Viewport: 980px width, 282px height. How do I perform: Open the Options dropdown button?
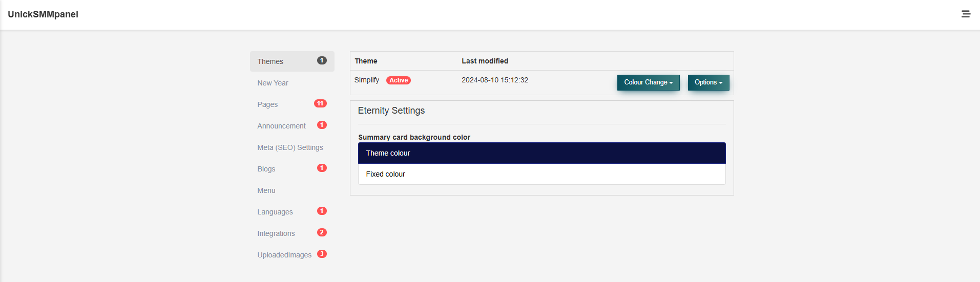click(708, 82)
